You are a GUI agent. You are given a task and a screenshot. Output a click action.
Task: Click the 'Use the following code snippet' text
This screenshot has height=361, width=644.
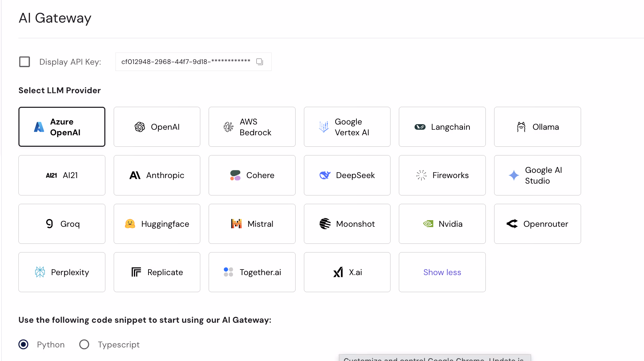(145, 320)
